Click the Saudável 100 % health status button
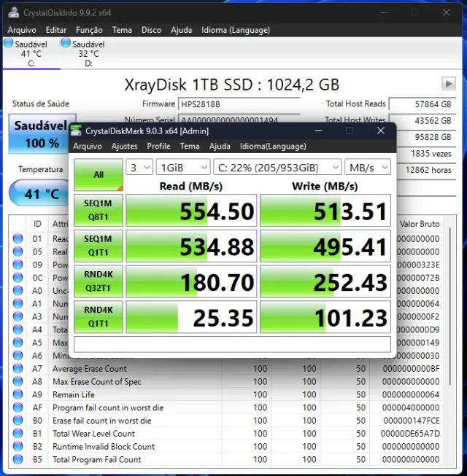This screenshot has width=467, height=476. click(40, 134)
